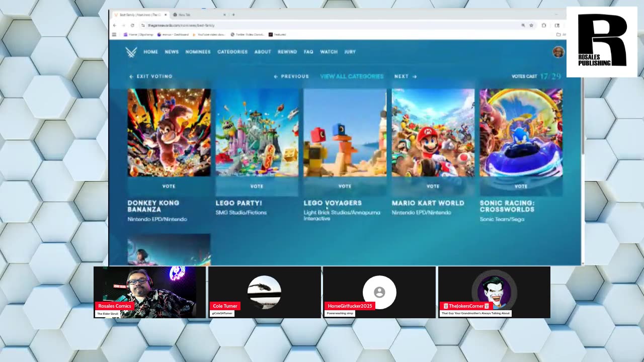Click TheJokersCorner name label

[x=466, y=306]
